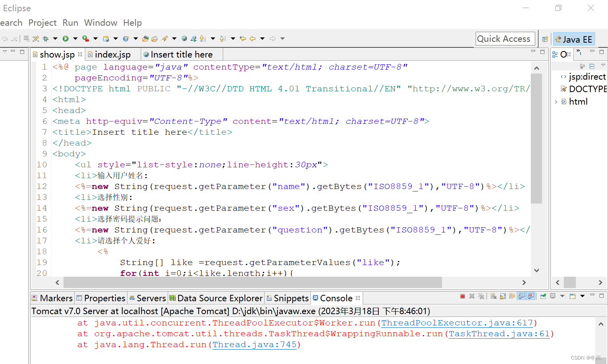Open the Servers tab
This screenshot has width=608, height=364.
pyautogui.click(x=148, y=298)
